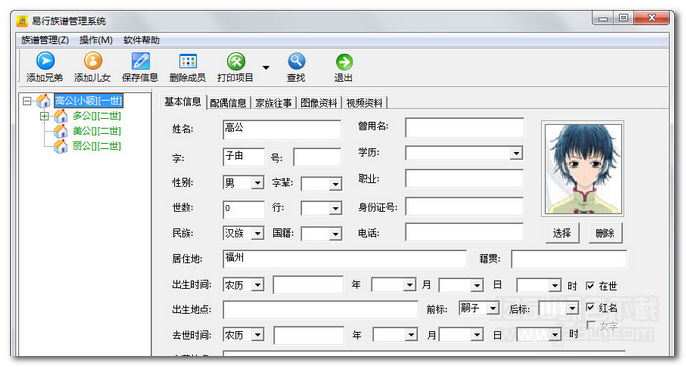Click the 身份证号 input field

464,206
